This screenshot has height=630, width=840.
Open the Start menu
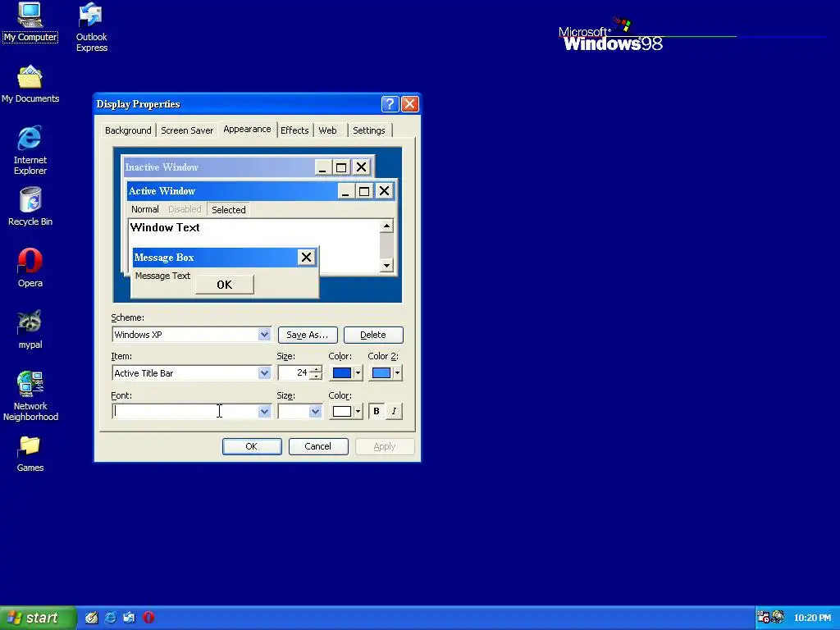(x=38, y=618)
